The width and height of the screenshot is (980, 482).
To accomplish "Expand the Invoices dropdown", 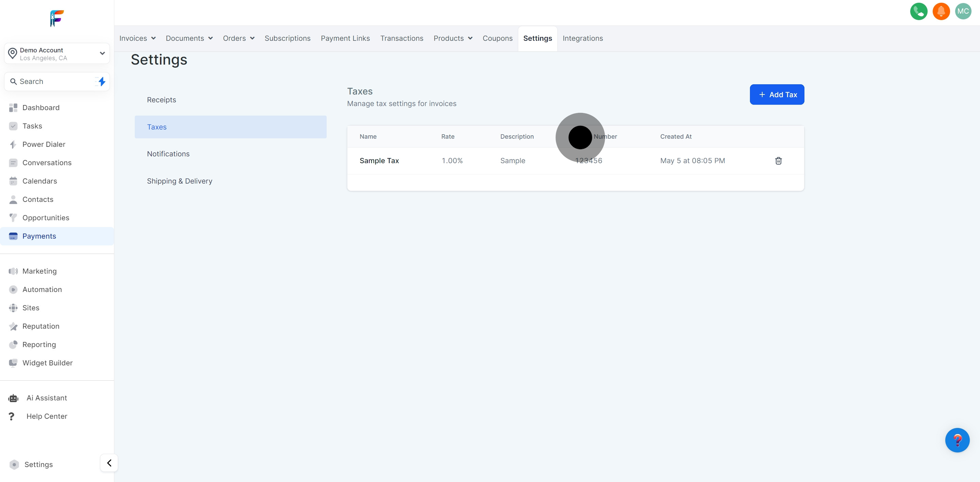I will (137, 38).
